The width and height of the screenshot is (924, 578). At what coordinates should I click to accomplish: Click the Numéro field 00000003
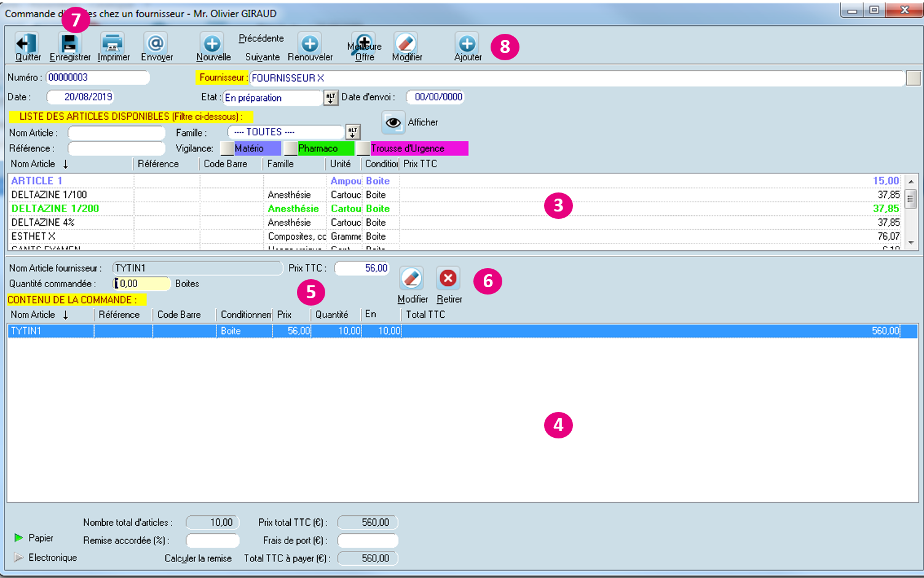point(98,77)
